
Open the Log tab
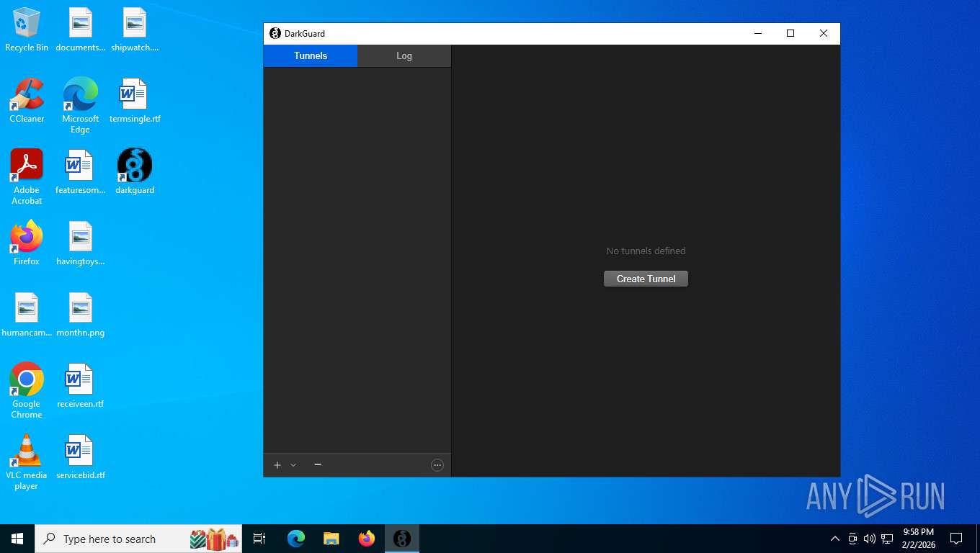(404, 55)
